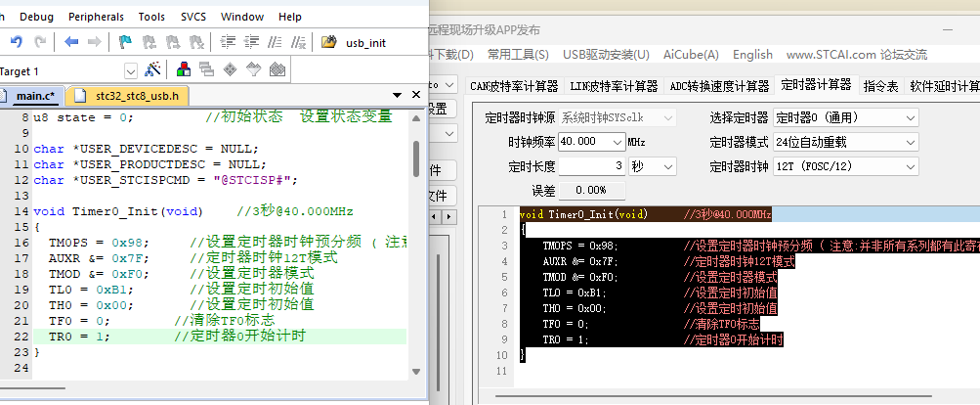Switch to CAN波特率计算器 tab
This screenshot has width=980, height=405.
(x=514, y=86)
